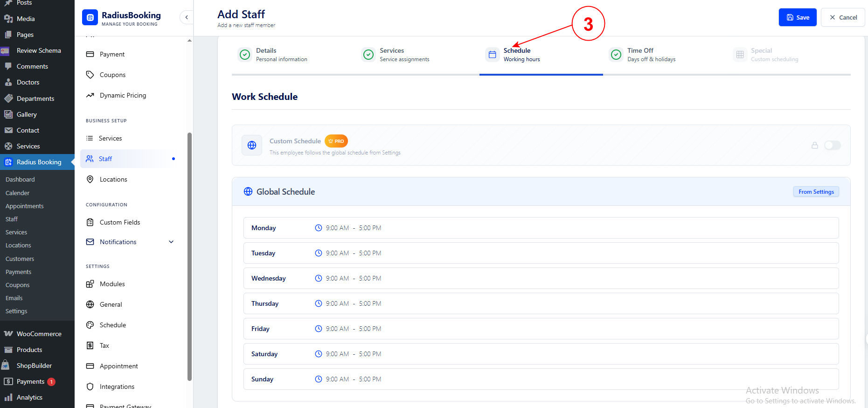868x408 pixels.
Task: Open the Gallery icon in WordPress menu
Action: [x=8, y=114]
